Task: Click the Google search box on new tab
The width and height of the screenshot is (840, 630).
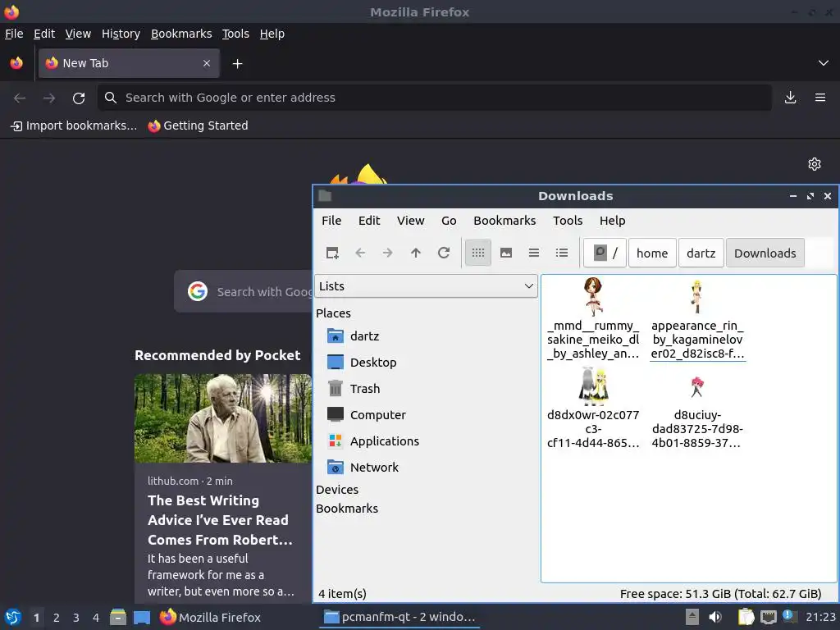Action: (244, 291)
